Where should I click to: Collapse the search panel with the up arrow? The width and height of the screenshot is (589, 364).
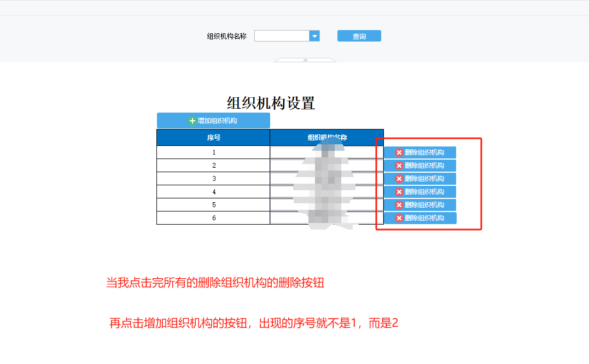(x=305, y=60)
